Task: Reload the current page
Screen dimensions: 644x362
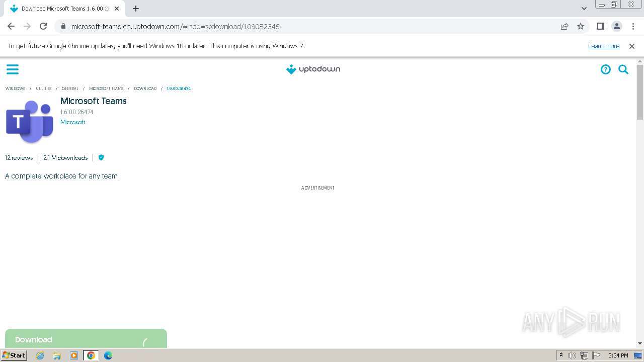Action: (x=43, y=26)
